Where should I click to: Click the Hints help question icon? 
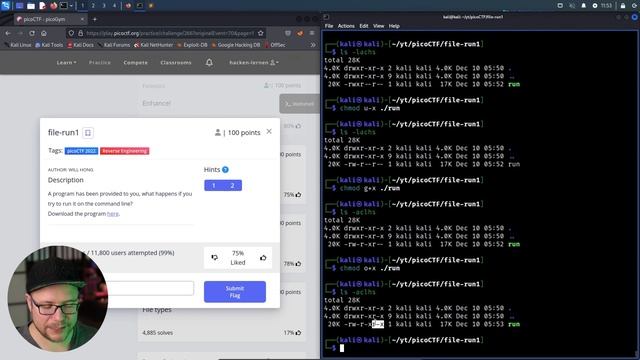225,169
